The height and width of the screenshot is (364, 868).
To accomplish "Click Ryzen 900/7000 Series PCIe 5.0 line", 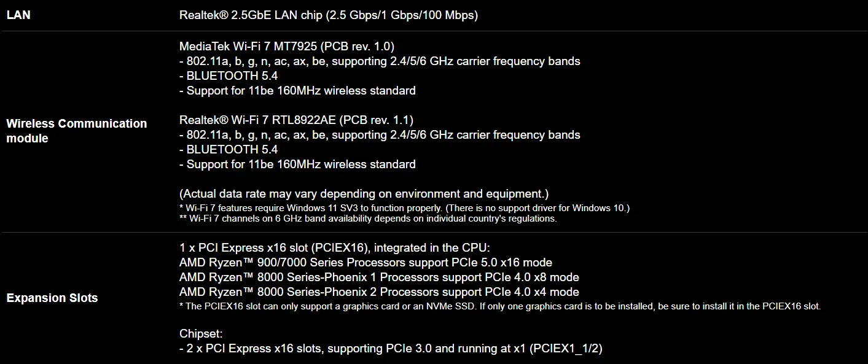I will coord(366,263).
